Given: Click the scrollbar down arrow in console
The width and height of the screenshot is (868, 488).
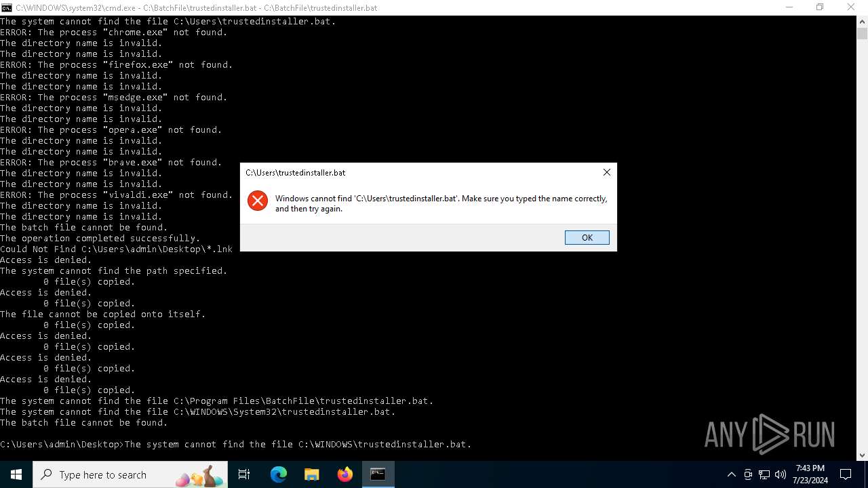Looking at the screenshot, I should click(x=862, y=455).
